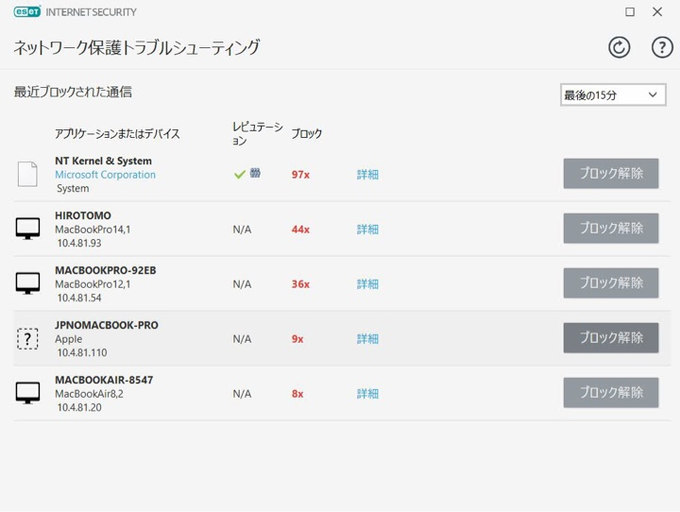The height and width of the screenshot is (512, 680).
Task: Click IP address 10.4.81.20
Action: click(x=79, y=408)
